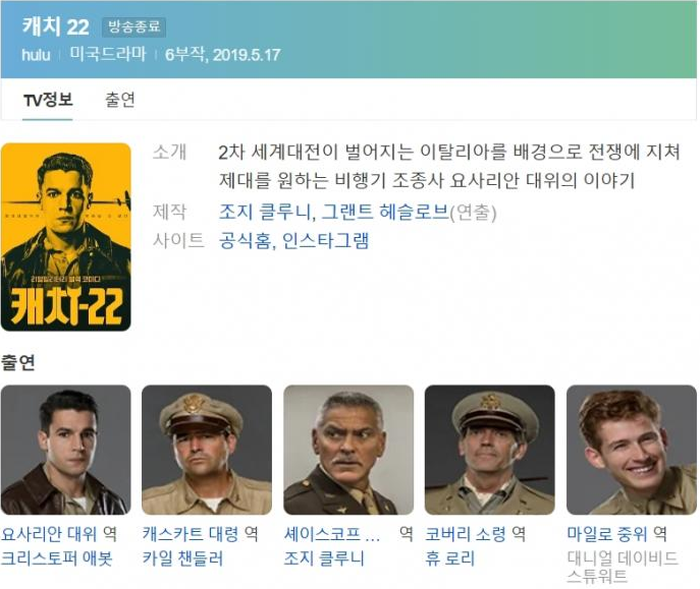Click the 코버리 소령 역 role link
This screenshot has width=700, height=589.
click(475, 534)
